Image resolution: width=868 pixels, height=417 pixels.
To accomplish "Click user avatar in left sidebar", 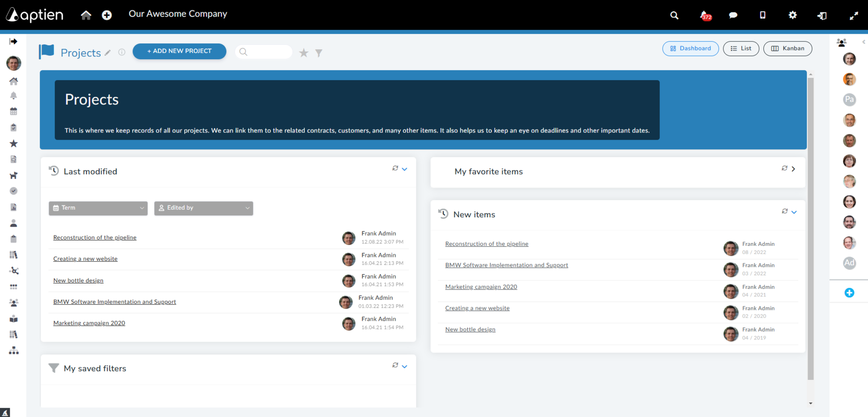I will click(x=14, y=63).
